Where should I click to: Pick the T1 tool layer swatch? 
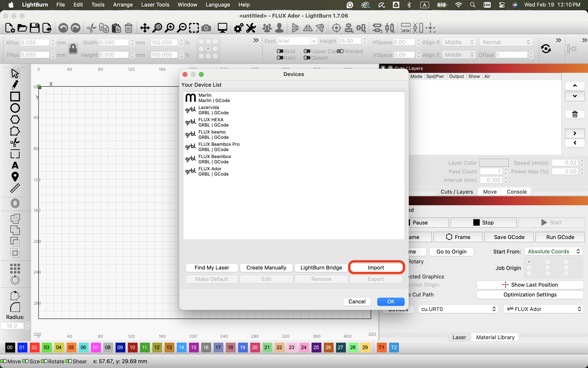[x=381, y=347]
